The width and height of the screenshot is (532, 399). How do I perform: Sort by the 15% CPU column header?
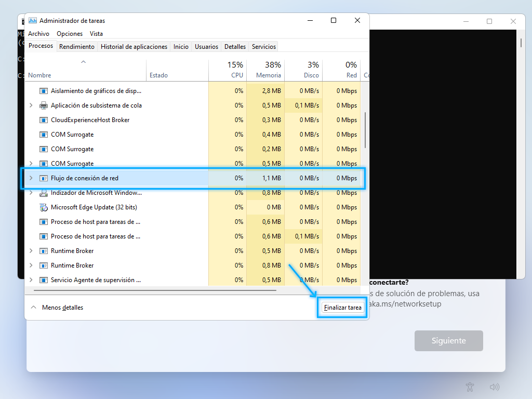point(228,70)
